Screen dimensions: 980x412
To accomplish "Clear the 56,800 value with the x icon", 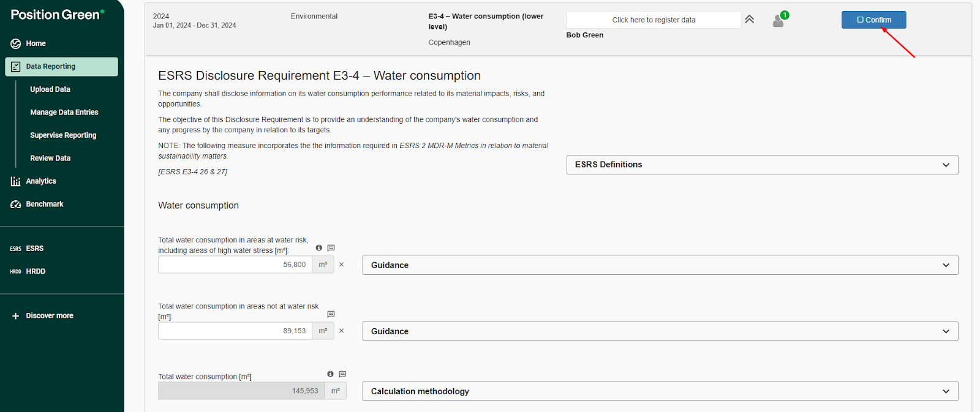I will tap(341, 264).
